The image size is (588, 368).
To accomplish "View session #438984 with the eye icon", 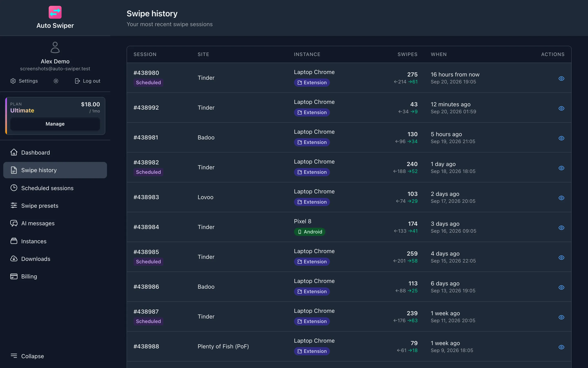I will [x=561, y=228].
